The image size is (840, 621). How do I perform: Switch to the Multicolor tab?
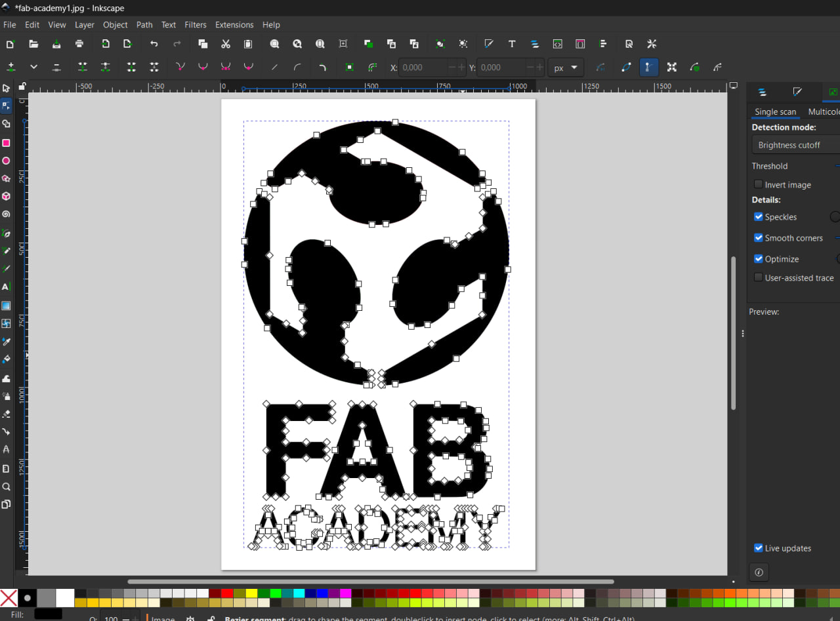click(824, 112)
